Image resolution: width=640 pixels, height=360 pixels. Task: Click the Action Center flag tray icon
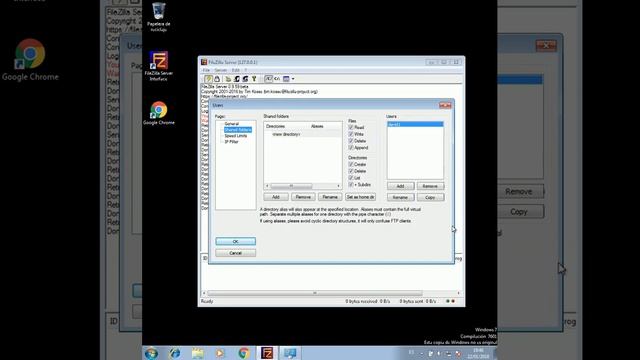(x=430, y=353)
